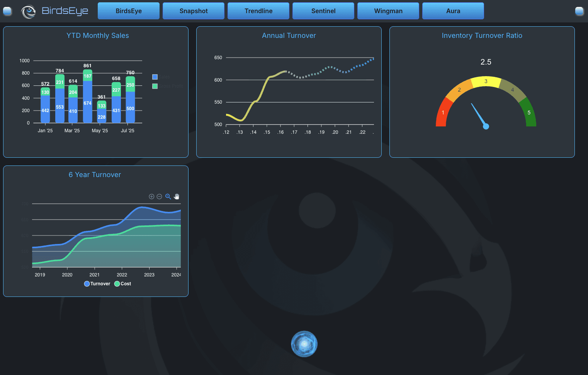Screen dimensions: 588x375
Task: Click the BirdsEye brand name text
Action: point(65,11)
